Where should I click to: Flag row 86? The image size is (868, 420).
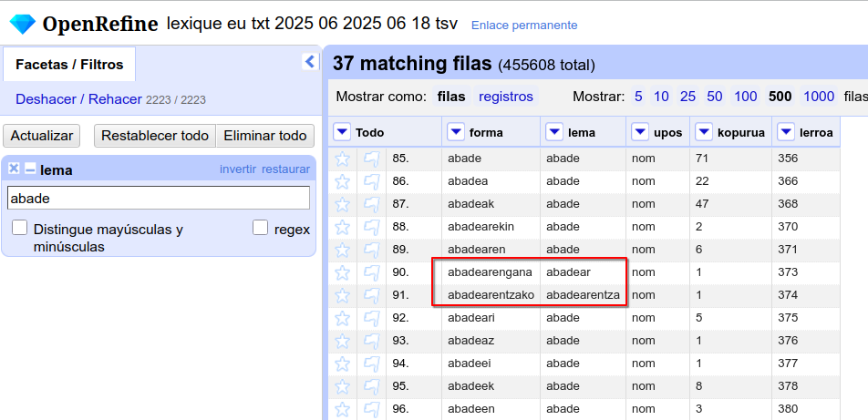[372, 181]
